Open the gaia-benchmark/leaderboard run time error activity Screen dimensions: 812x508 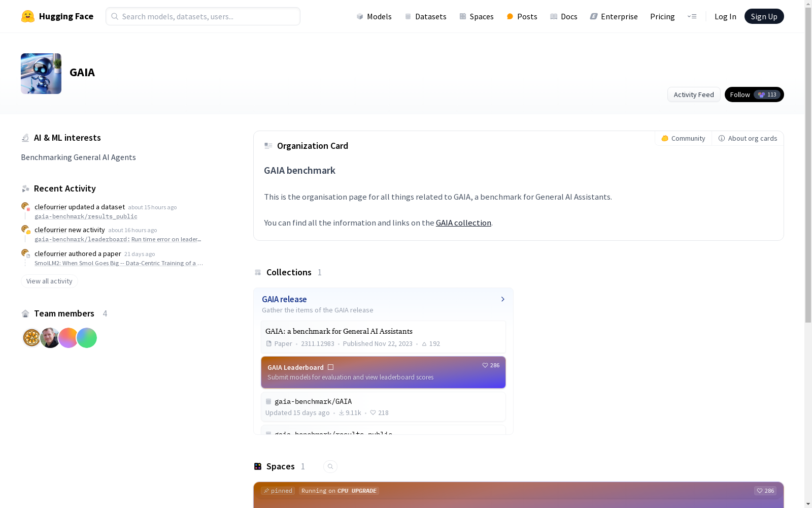coord(118,239)
